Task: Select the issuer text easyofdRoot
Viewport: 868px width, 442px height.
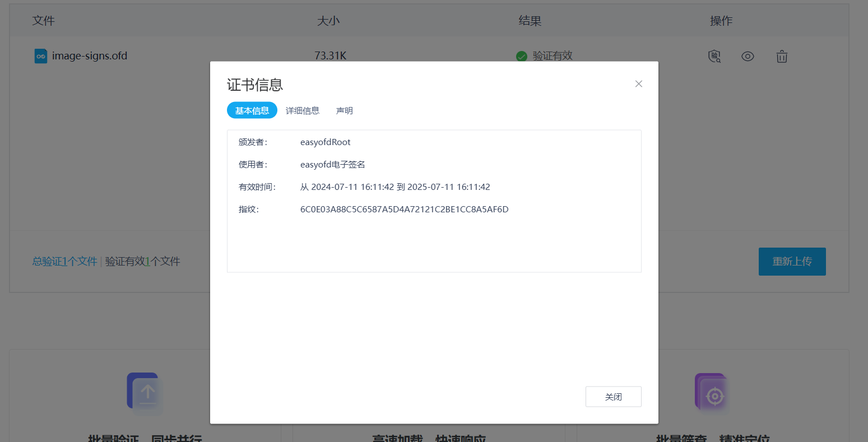Action: point(325,142)
